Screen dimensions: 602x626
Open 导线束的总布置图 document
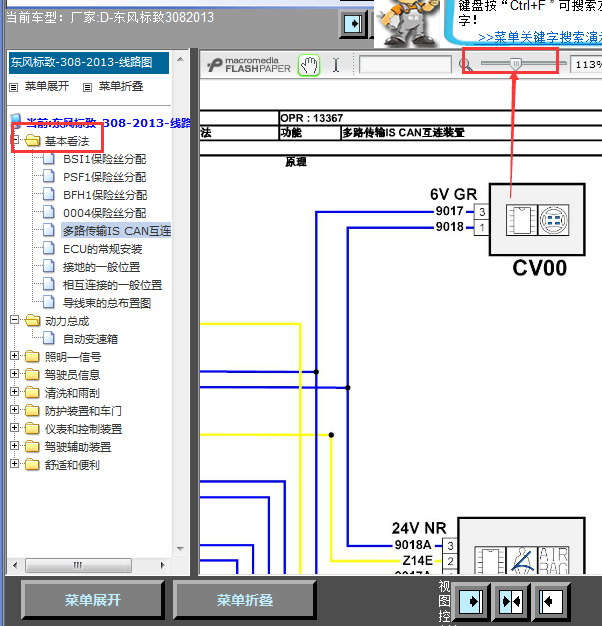coord(107,303)
